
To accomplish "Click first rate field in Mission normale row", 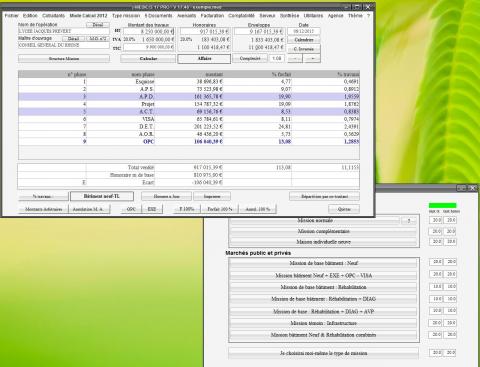I will (x=436, y=220).
